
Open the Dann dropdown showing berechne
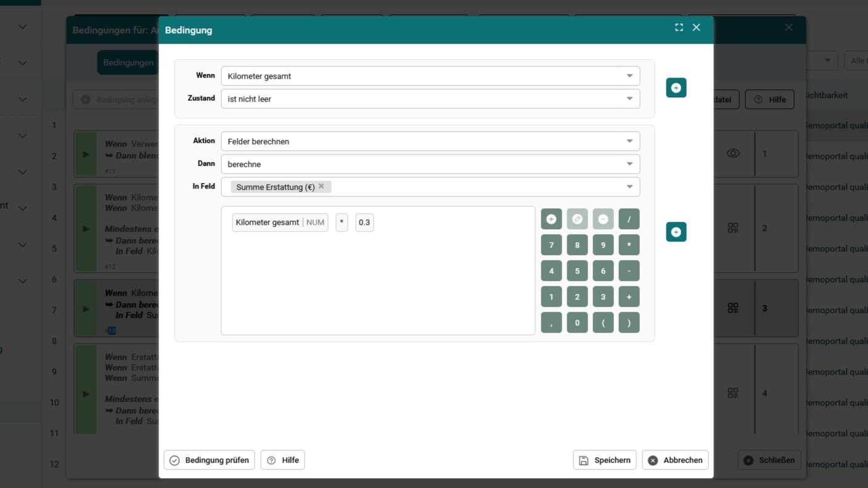tap(430, 164)
